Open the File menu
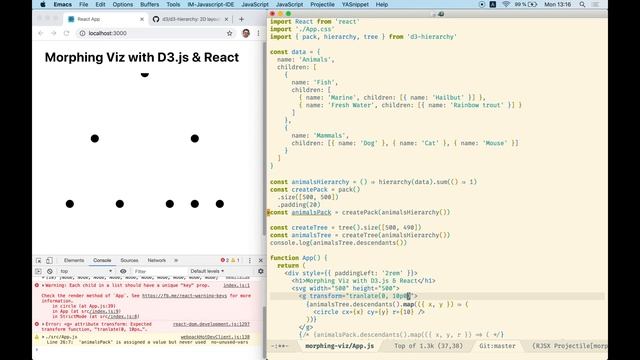The image size is (640, 360). (x=84, y=4)
